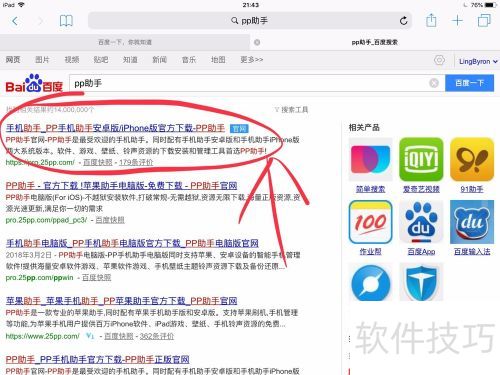Click V1 credibility badge beside www.25pp.com
The image size is (500, 375).
coord(90,336)
